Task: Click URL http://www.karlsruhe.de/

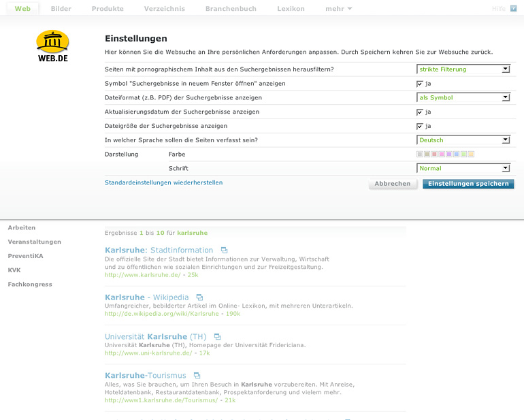Action: click(143, 275)
